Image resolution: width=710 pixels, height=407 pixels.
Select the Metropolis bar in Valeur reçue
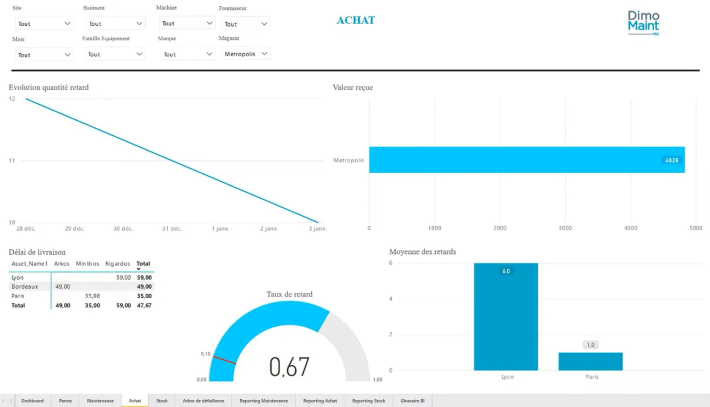click(x=527, y=160)
